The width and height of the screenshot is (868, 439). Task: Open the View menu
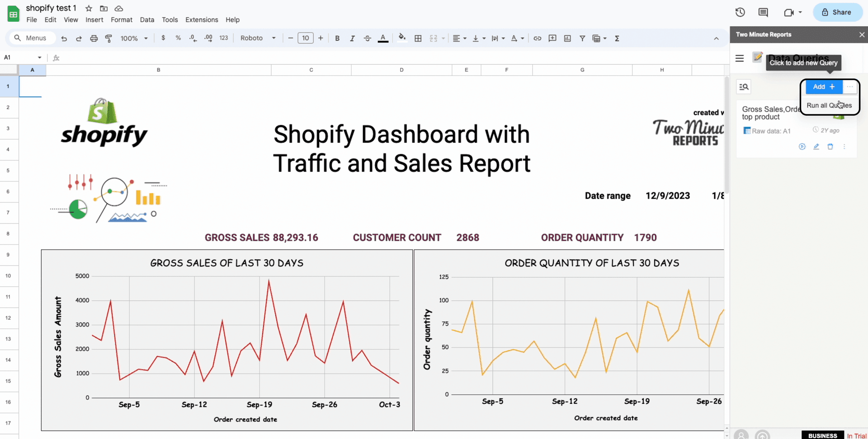coord(71,20)
